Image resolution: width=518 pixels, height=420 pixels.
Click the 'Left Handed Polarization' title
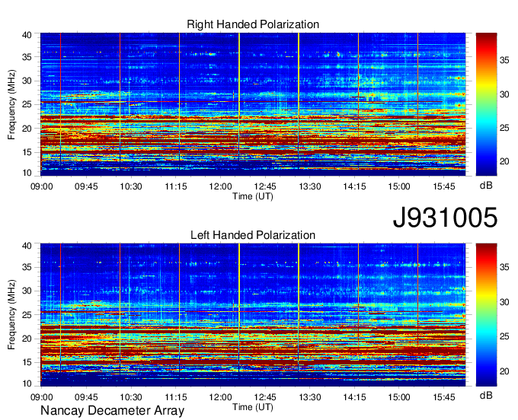[x=253, y=235]
